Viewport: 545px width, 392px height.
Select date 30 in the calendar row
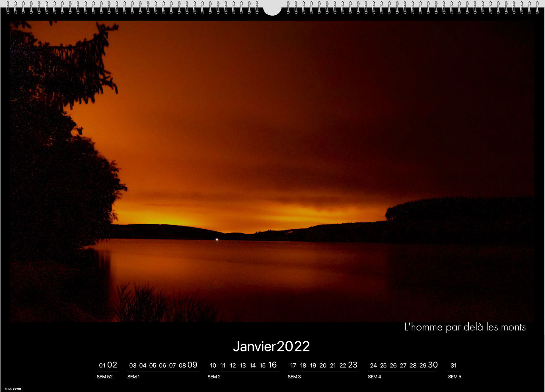point(433,365)
